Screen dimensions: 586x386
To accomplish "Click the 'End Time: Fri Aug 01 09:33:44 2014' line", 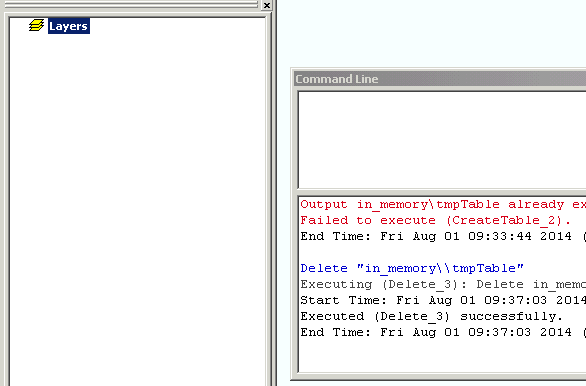I will click(443, 236).
